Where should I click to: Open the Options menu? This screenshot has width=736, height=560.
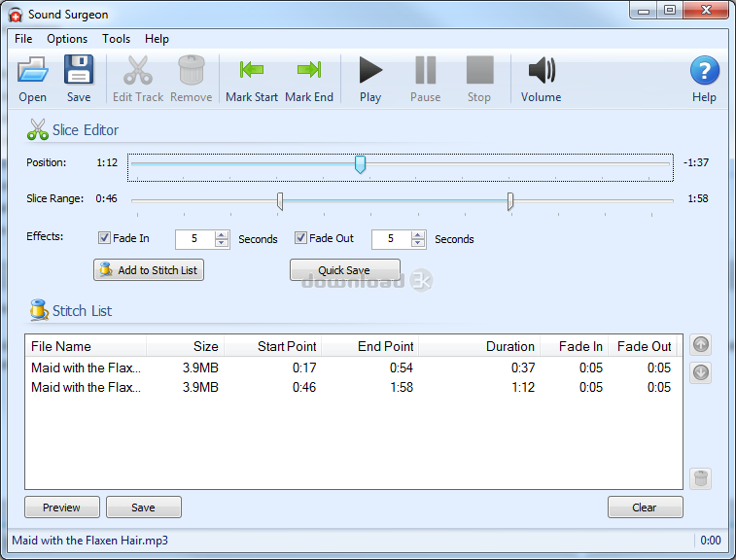[67, 39]
